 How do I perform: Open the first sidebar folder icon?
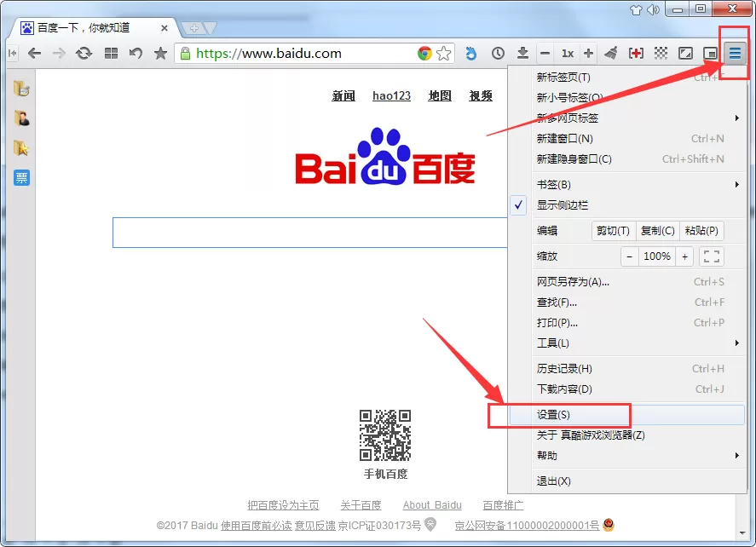(21, 89)
